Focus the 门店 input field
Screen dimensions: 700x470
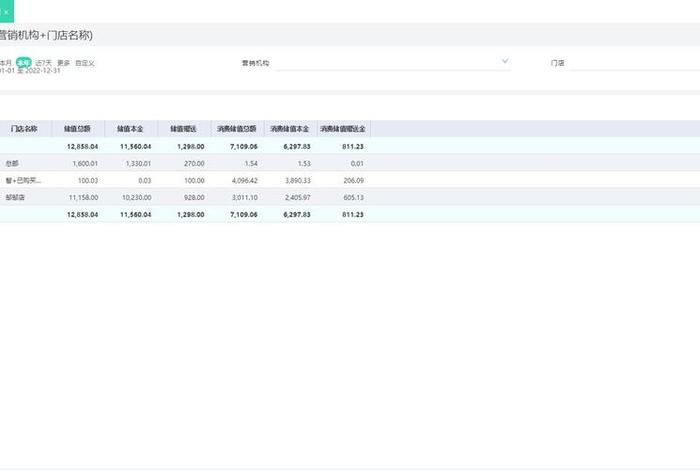(x=632, y=62)
